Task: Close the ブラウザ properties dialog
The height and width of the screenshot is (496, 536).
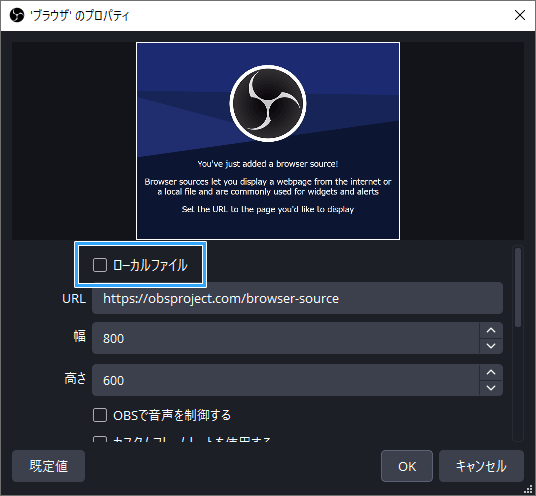Action: 520,15
